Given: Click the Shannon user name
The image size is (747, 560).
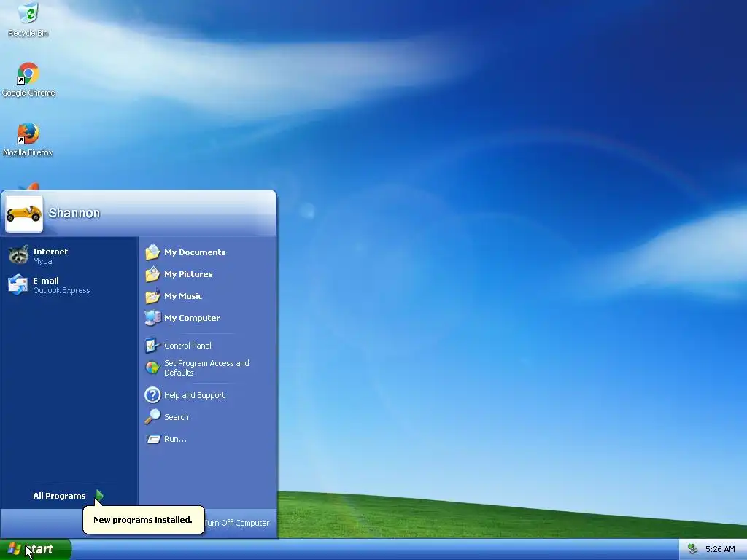Looking at the screenshot, I should (74, 213).
